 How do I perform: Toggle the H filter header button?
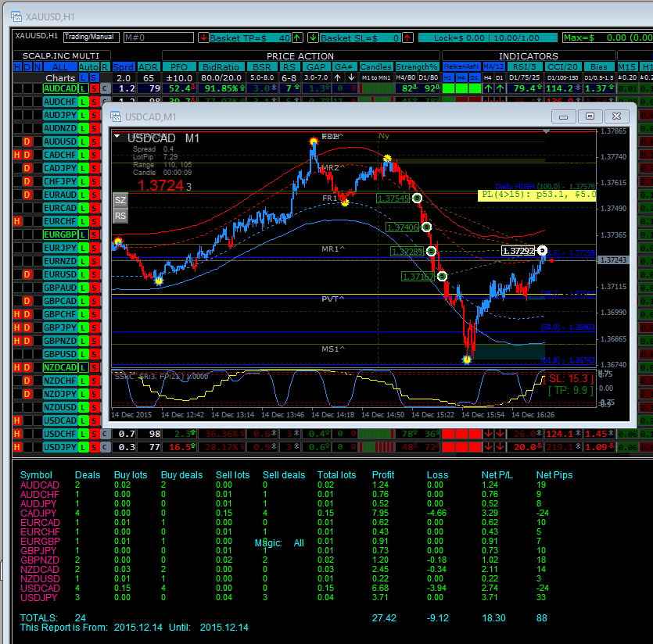pos(17,67)
